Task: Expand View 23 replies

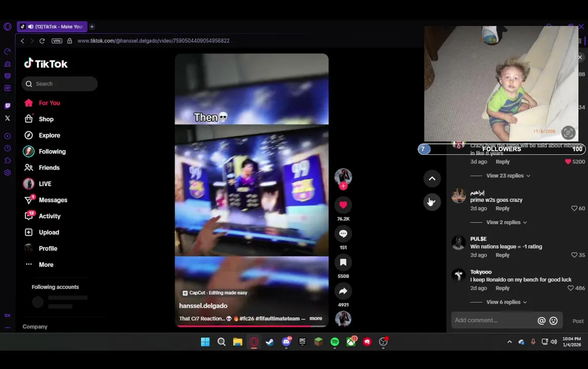Action: 508,176
